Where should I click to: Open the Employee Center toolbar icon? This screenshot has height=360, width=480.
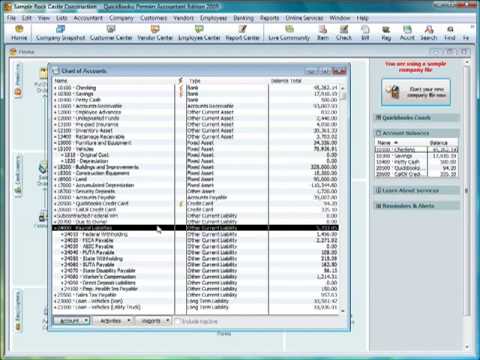pos(199,33)
